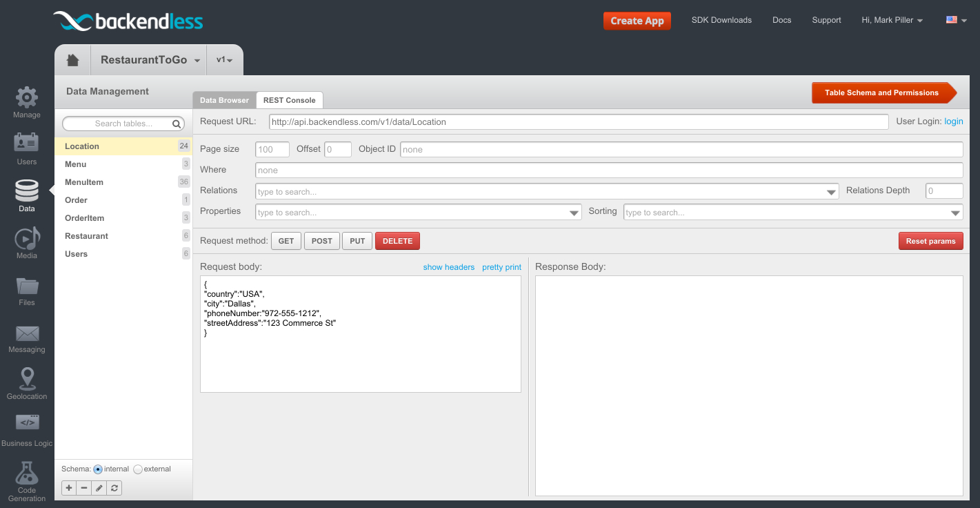The width and height of the screenshot is (980, 508).
Task: Expand the Properties dropdown arrow
Action: click(574, 213)
